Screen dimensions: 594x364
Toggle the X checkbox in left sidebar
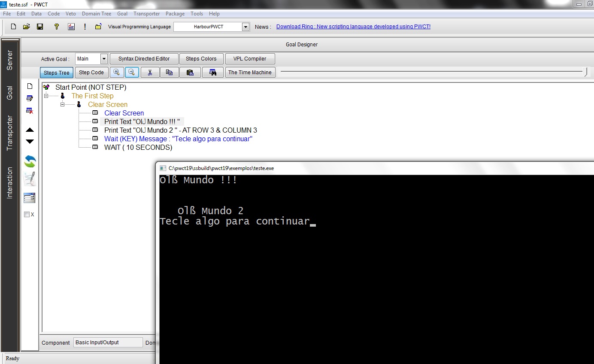coord(27,214)
